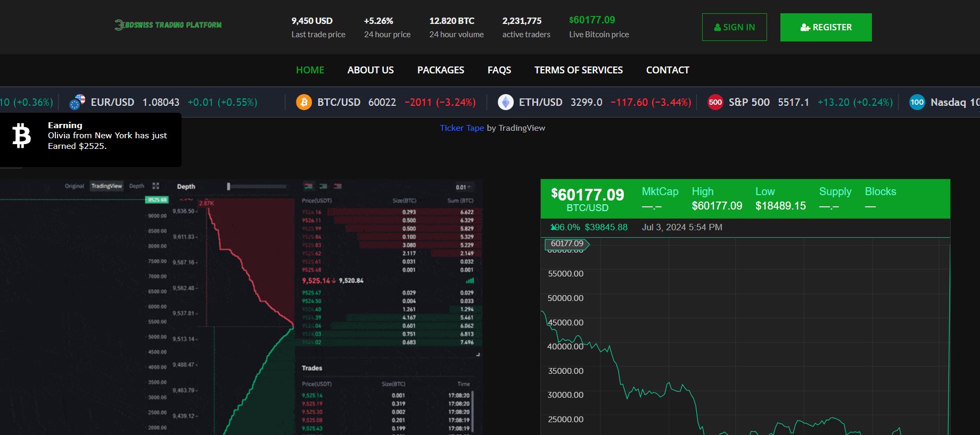
Task: Click the 96.0% $39845.88 change indicator
Action: 589,228
